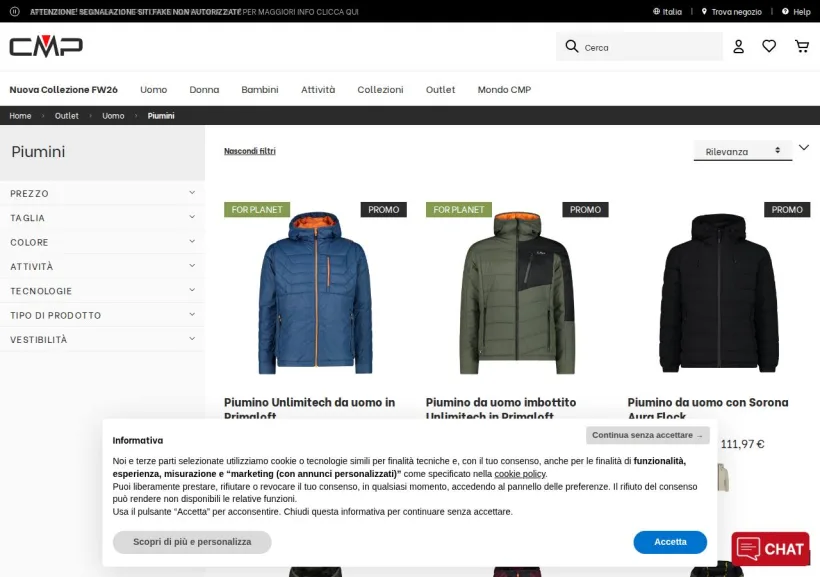Click Nascondi filtri link

[249, 151]
